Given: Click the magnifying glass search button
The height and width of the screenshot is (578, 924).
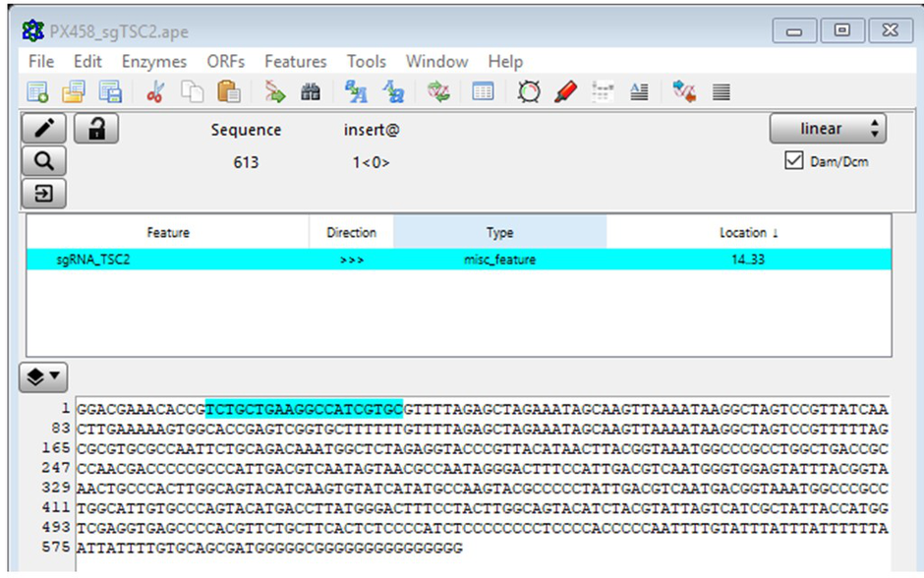Looking at the screenshot, I should click(44, 160).
